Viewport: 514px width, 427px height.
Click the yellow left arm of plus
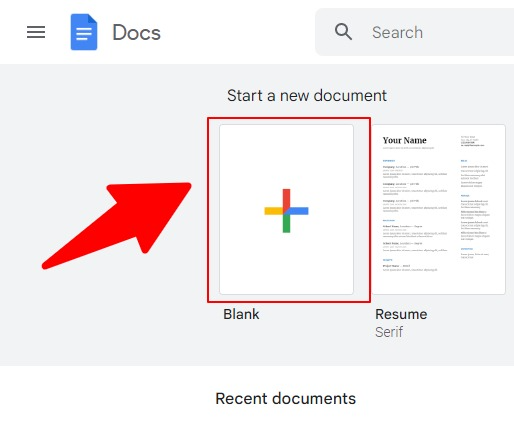[x=274, y=211]
